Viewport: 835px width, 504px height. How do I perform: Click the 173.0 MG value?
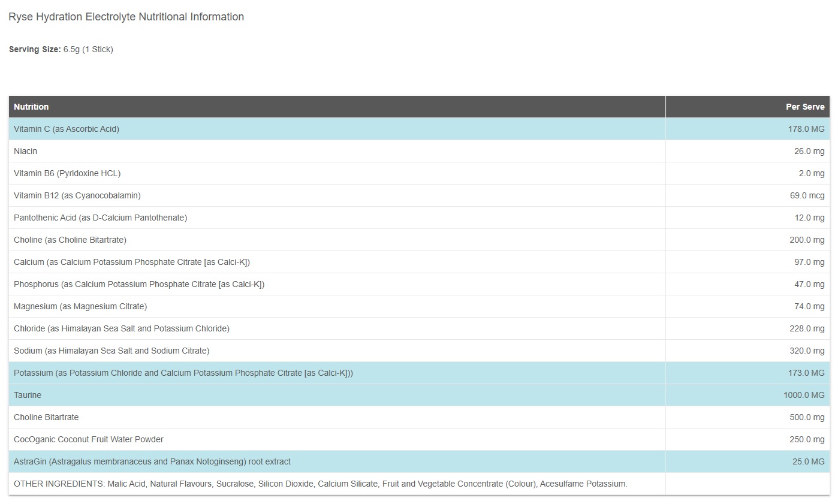806,373
